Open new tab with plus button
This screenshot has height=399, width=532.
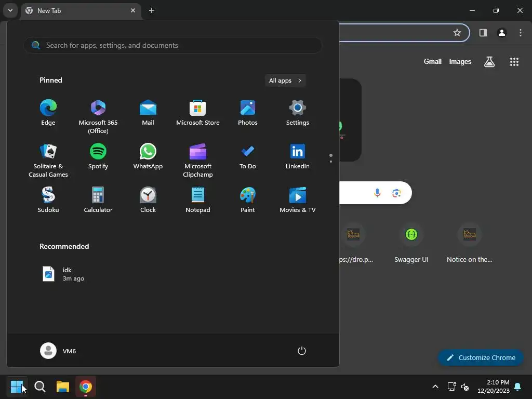coord(152,10)
